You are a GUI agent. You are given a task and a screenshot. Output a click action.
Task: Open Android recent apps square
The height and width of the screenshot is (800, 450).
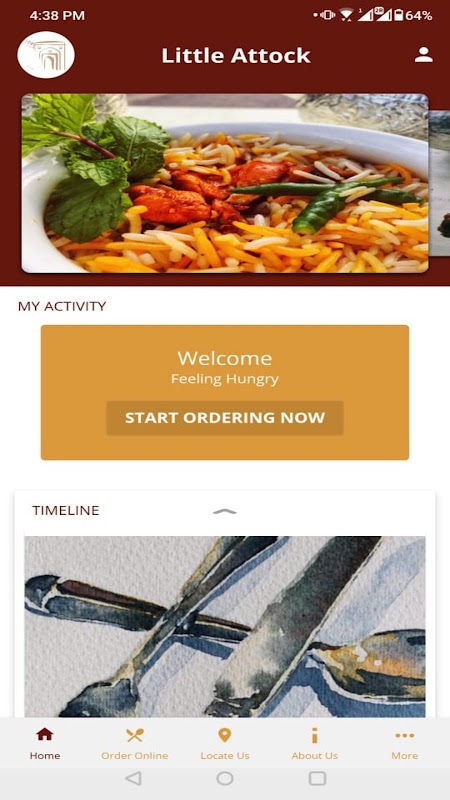point(317,778)
